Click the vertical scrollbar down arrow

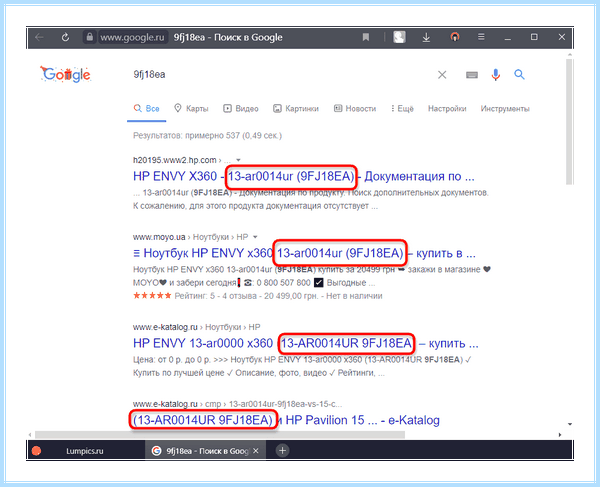[570, 424]
